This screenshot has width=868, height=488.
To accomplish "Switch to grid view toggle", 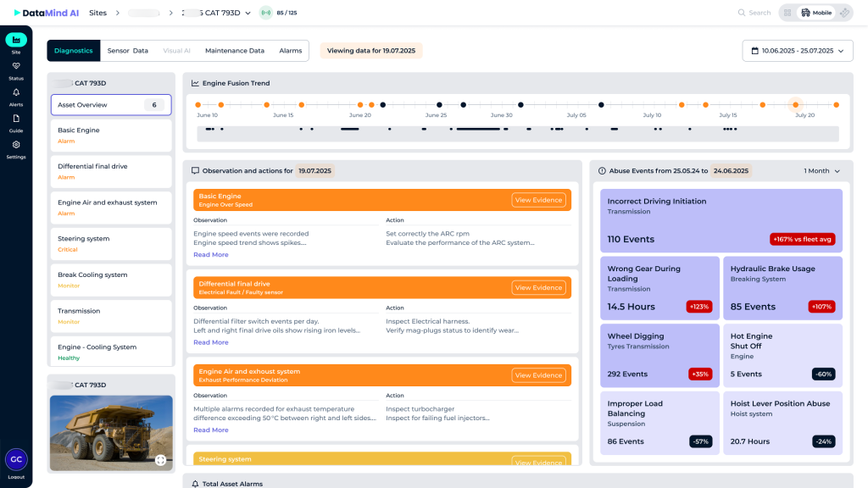I will click(787, 13).
